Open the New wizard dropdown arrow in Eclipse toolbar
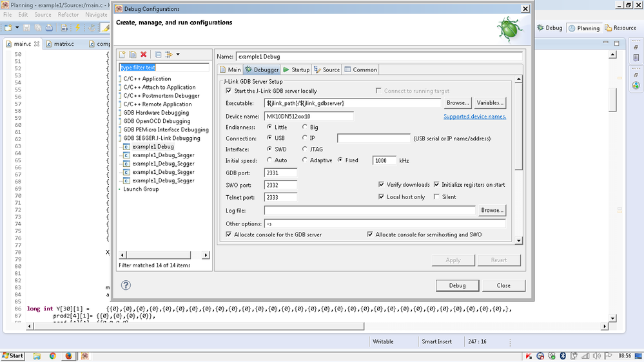This screenshot has width=644, height=362. 17,28
